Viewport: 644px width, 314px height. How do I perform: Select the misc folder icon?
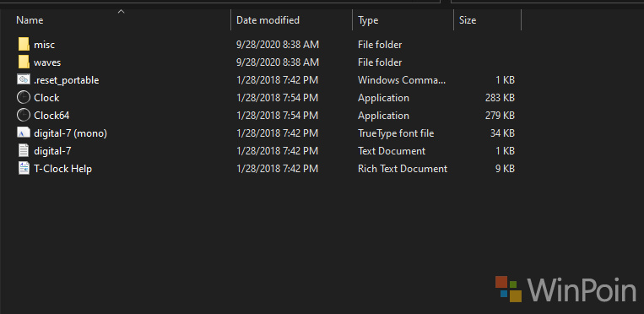(x=24, y=45)
